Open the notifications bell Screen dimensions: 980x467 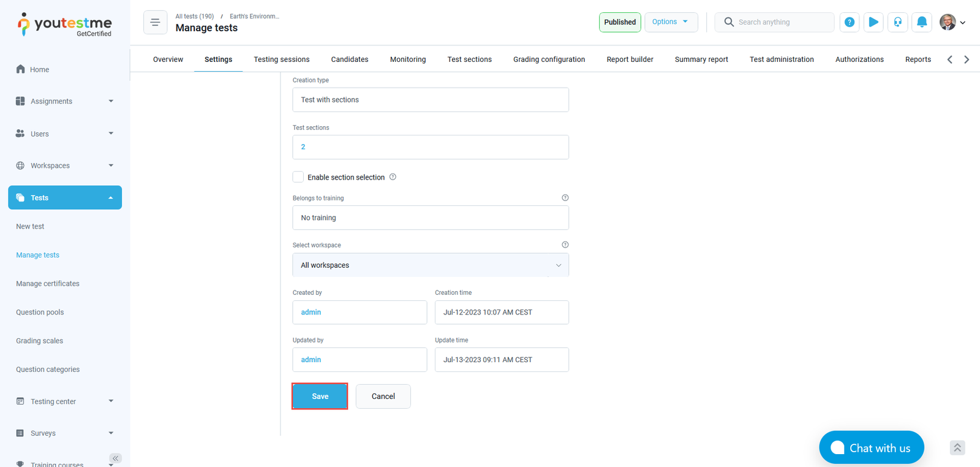point(921,22)
